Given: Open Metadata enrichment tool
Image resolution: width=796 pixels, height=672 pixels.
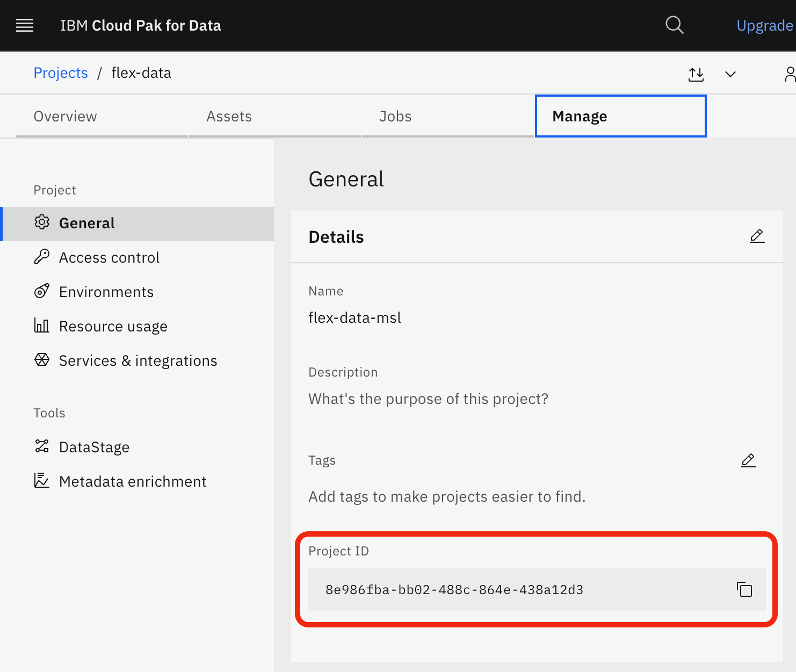Looking at the screenshot, I should pos(42,481).
